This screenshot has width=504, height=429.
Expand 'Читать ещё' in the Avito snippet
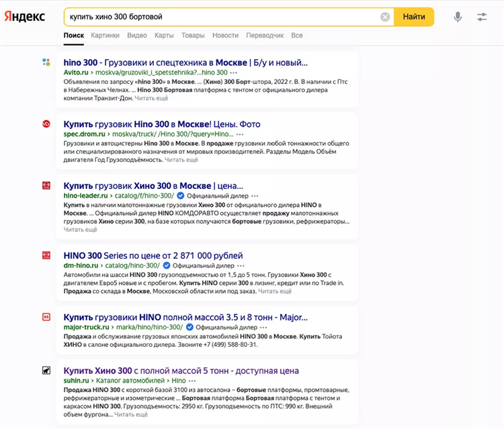(x=151, y=98)
